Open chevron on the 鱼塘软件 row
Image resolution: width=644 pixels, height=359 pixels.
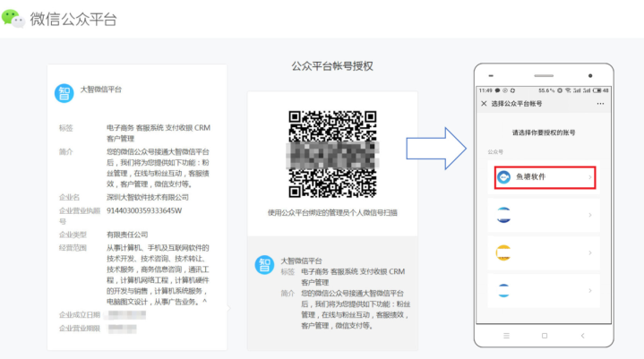coord(590,177)
